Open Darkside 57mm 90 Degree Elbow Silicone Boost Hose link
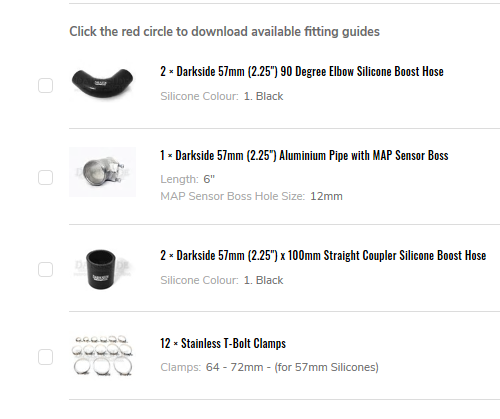This screenshot has height=419, width=500. click(x=310, y=71)
